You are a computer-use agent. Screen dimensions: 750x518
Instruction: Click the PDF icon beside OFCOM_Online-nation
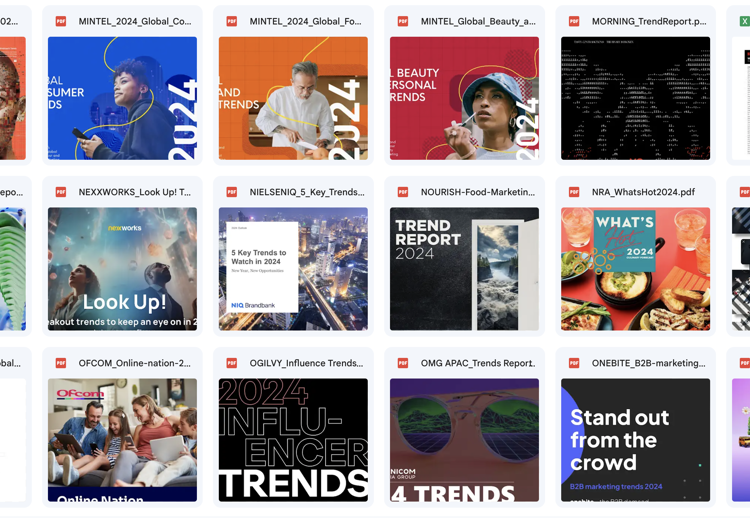tap(61, 363)
